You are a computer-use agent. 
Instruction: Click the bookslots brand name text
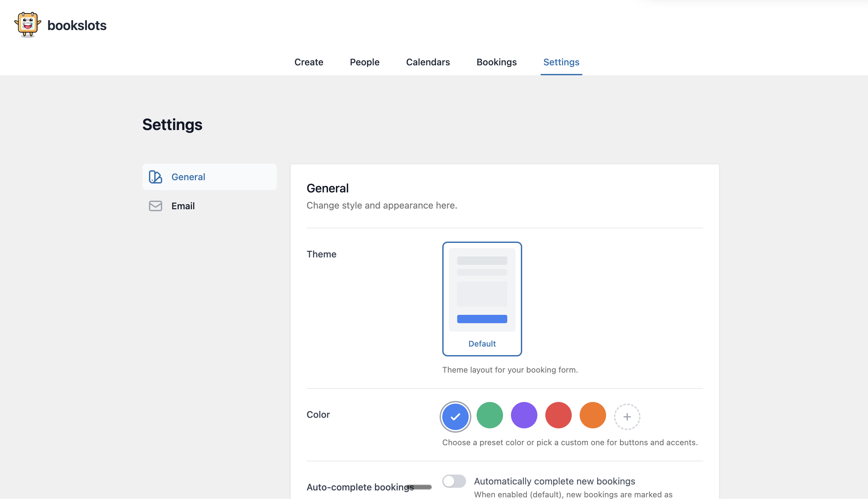pos(77,26)
